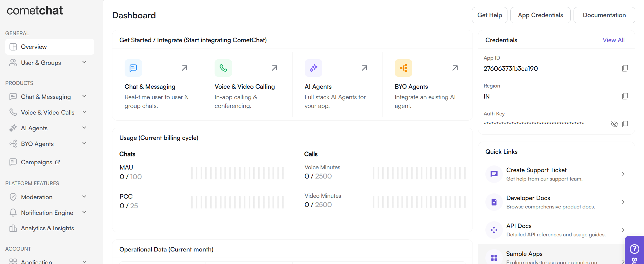The height and width of the screenshot is (264, 644).
Task: Click the Analytics & Insights chart icon
Action: (13, 228)
